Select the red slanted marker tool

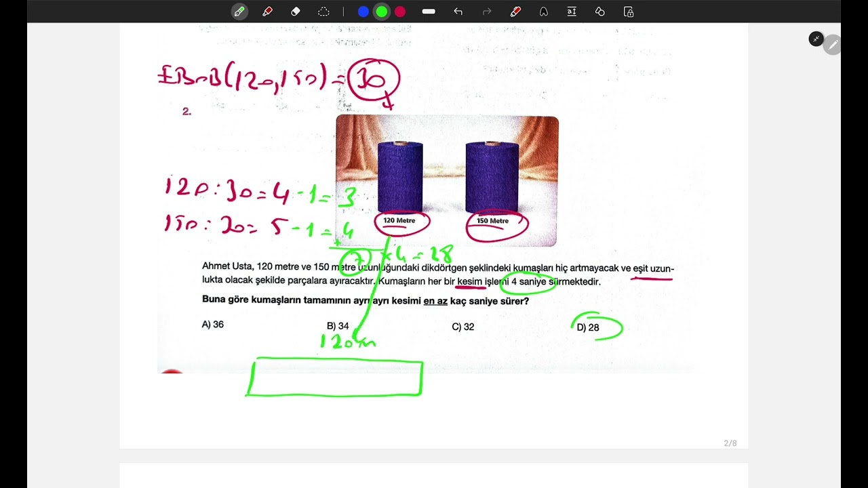[x=515, y=12]
